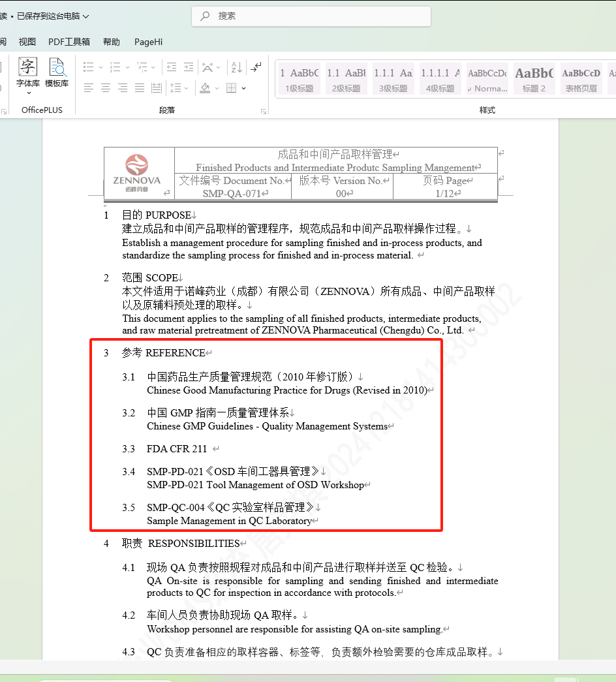The width and height of the screenshot is (616, 682).
Task: Open the paragraph settings dialog launcher
Action: (x=264, y=112)
